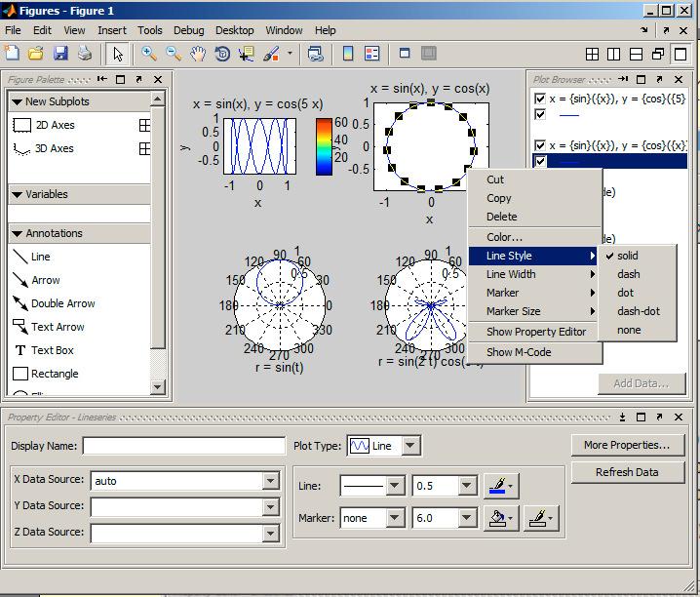
Task: Split figures left and right
Action: click(614, 54)
